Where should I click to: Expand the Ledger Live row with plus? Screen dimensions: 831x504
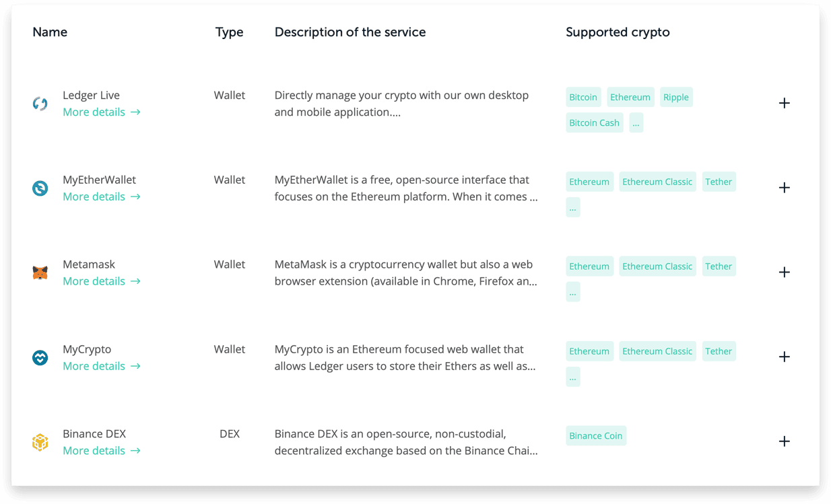(784, 103)
